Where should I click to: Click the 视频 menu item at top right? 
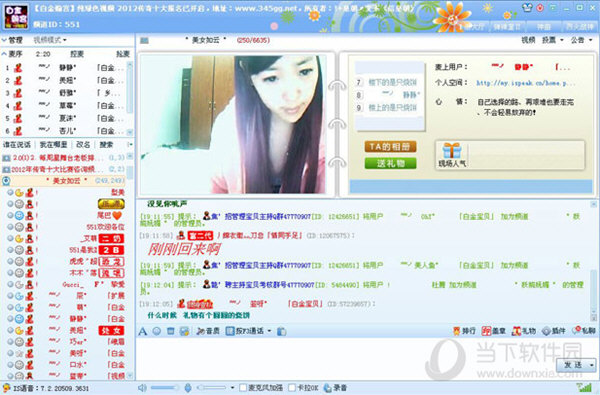point(528,40)
